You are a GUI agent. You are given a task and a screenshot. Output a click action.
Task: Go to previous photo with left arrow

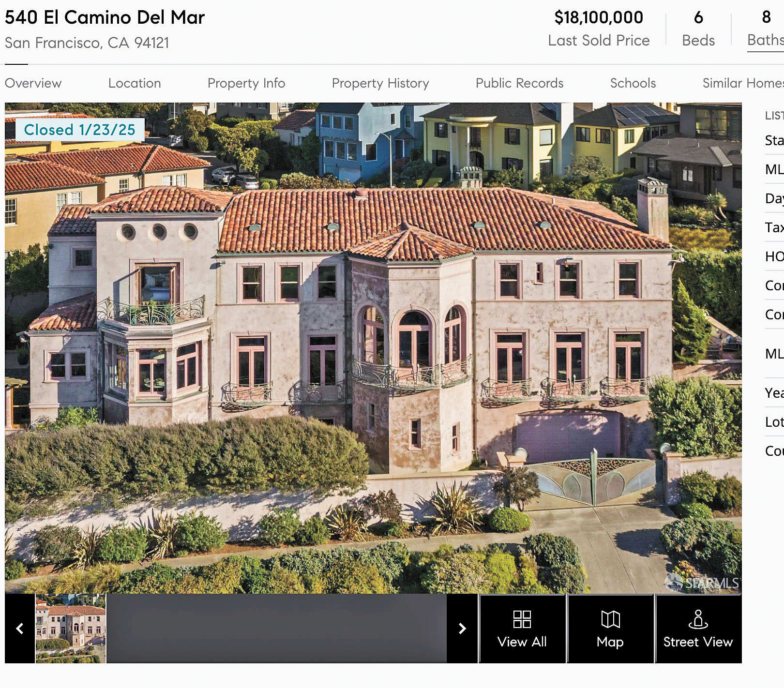[20, 628]
